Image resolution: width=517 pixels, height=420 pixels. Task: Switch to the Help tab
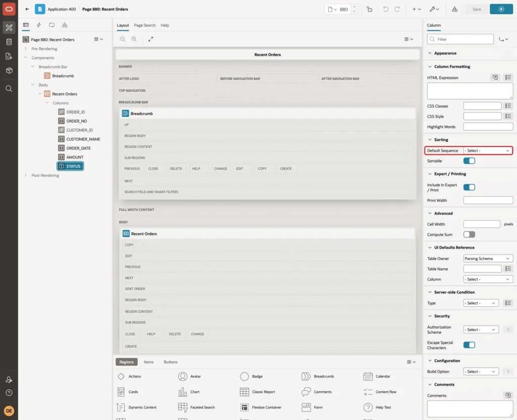pos(165,25)
